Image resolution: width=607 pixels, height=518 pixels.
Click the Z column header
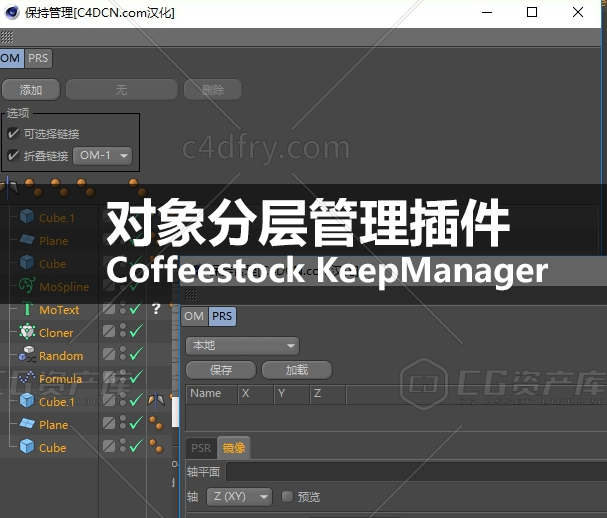(x=328, y=394)
